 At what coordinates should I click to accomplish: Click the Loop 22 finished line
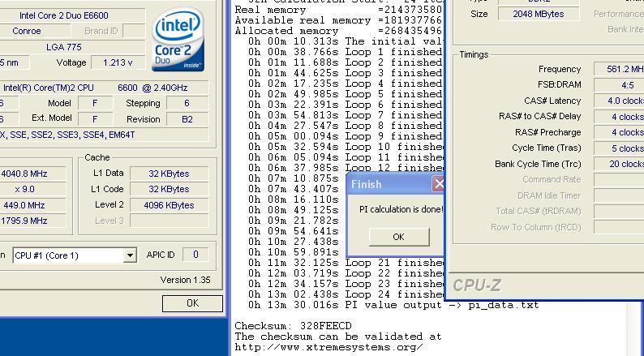pyautogui.click(x=346, y=273)
